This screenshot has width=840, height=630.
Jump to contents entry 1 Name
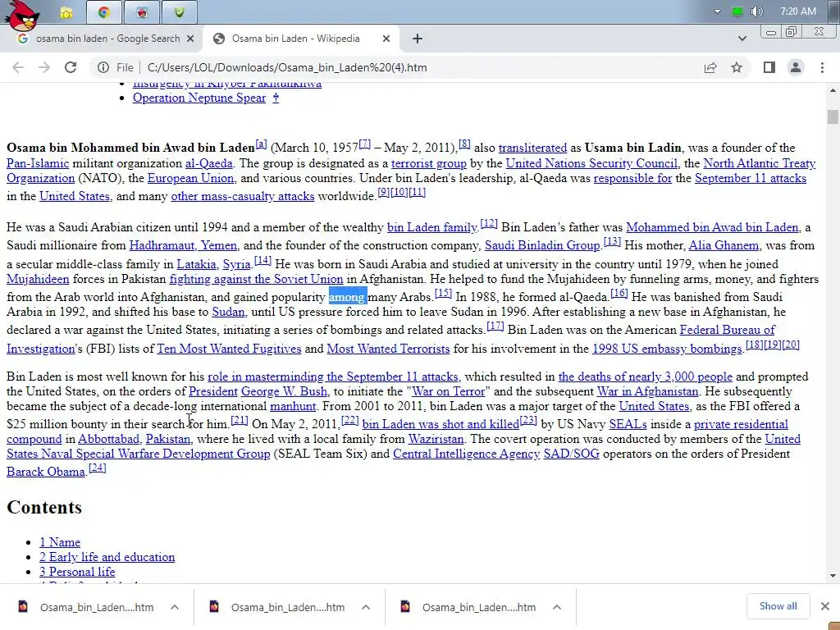click(59, 542)
